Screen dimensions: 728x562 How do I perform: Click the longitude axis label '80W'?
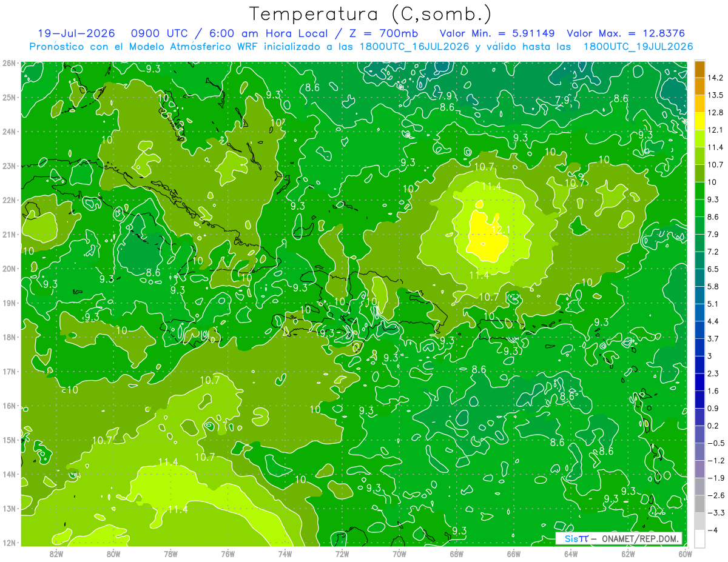click(x=113, y=554)
